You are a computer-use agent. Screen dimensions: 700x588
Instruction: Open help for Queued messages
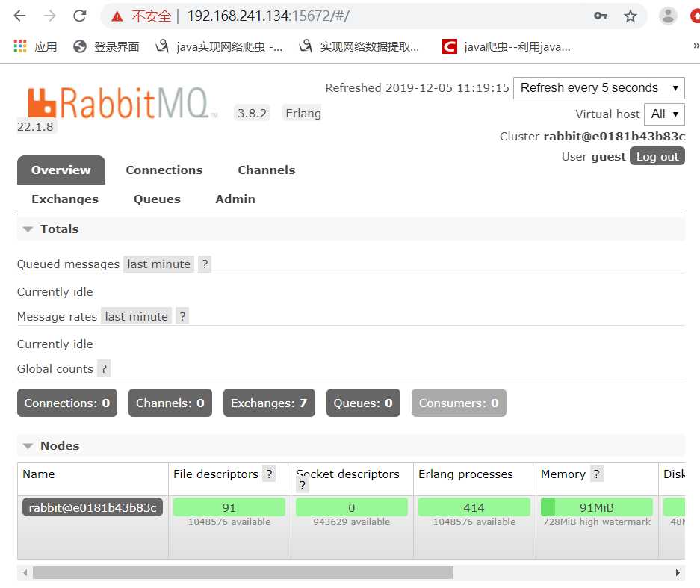205,264
